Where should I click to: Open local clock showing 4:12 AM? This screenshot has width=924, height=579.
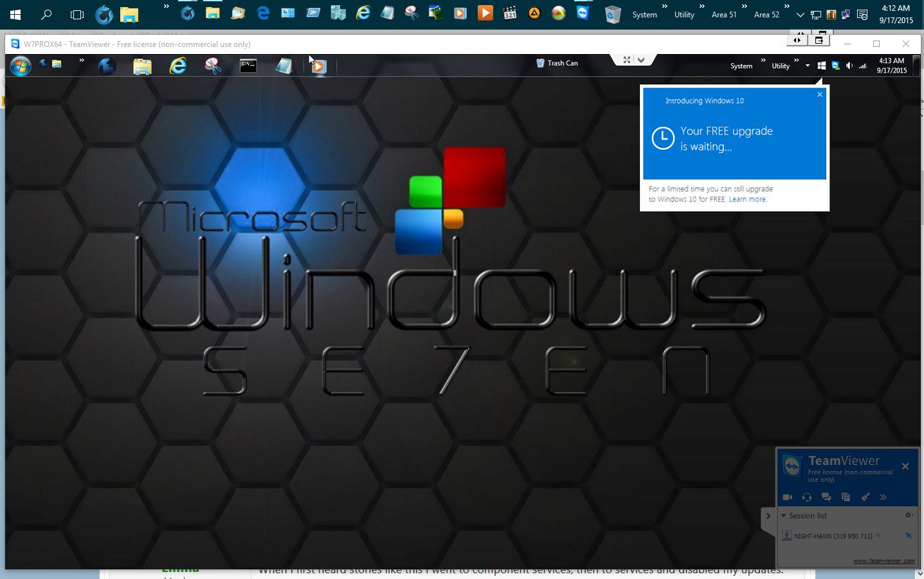(896, 14)
